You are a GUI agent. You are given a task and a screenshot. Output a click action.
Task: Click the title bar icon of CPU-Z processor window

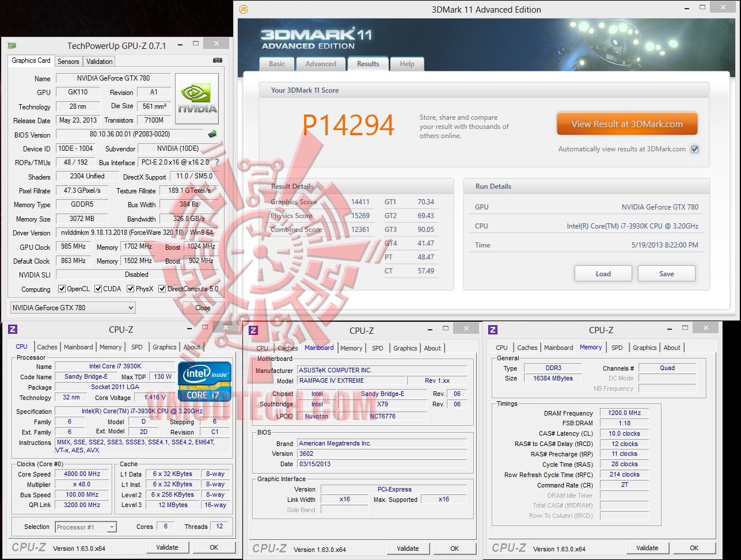point(13,329)
